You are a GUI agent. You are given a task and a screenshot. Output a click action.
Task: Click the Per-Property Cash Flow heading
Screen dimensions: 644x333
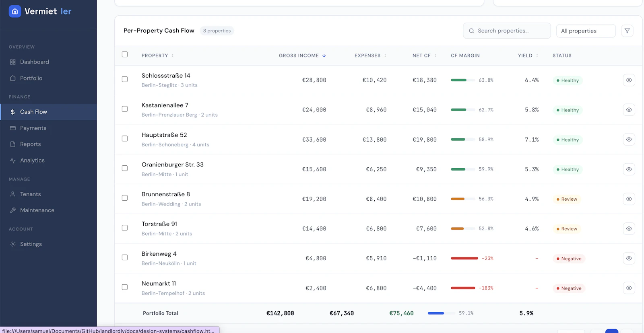coord(159,31)
